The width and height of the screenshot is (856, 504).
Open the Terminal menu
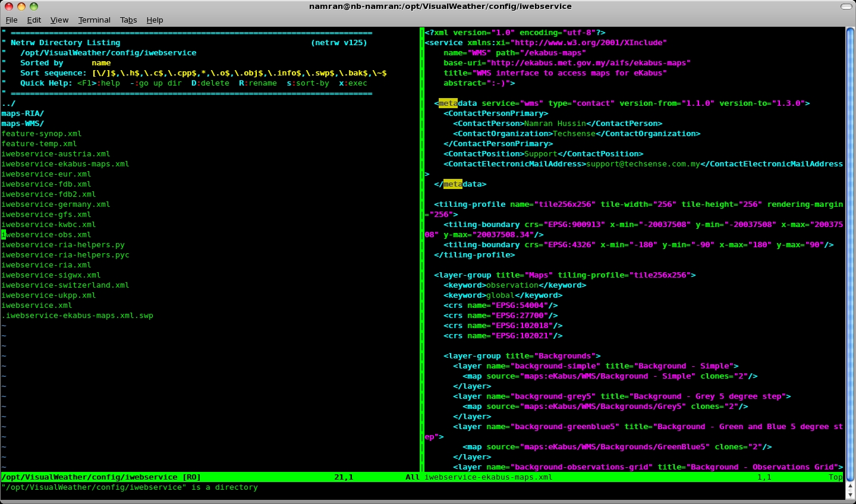pos(94,20)
